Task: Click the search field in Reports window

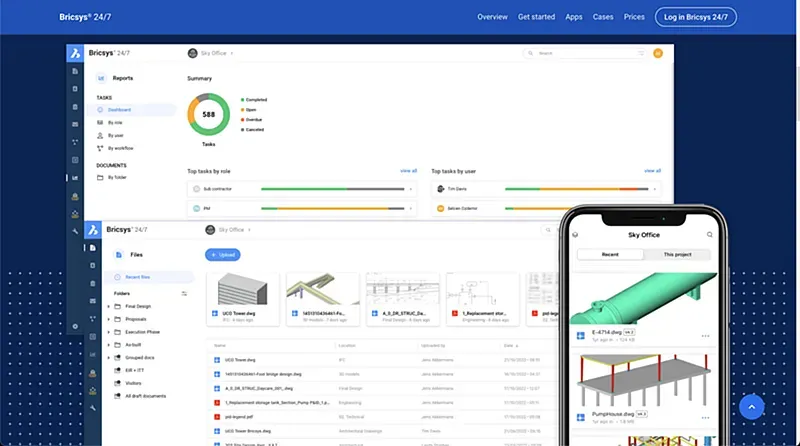Action: click(584, 53)
